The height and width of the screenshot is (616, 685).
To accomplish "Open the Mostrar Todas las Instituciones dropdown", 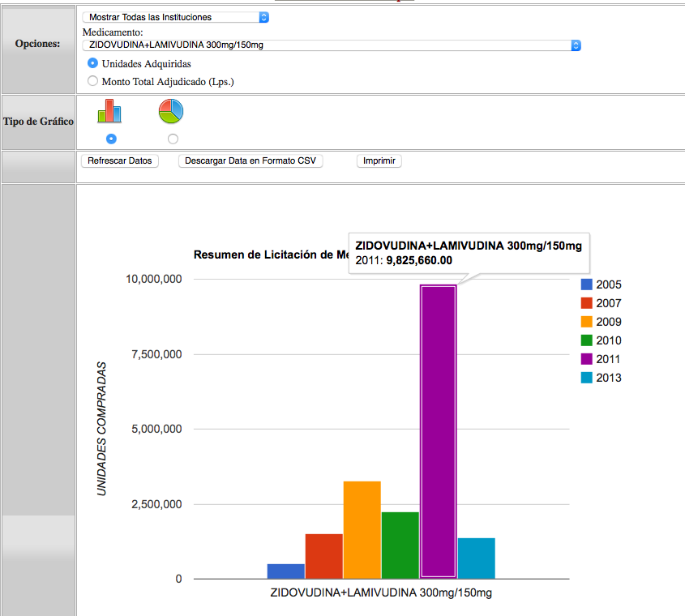I will click(x=176, y=17).
